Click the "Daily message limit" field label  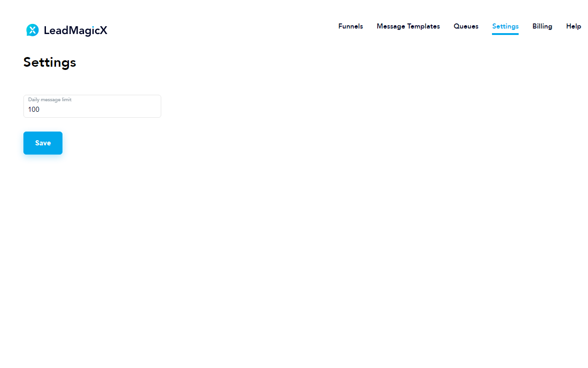50,99
